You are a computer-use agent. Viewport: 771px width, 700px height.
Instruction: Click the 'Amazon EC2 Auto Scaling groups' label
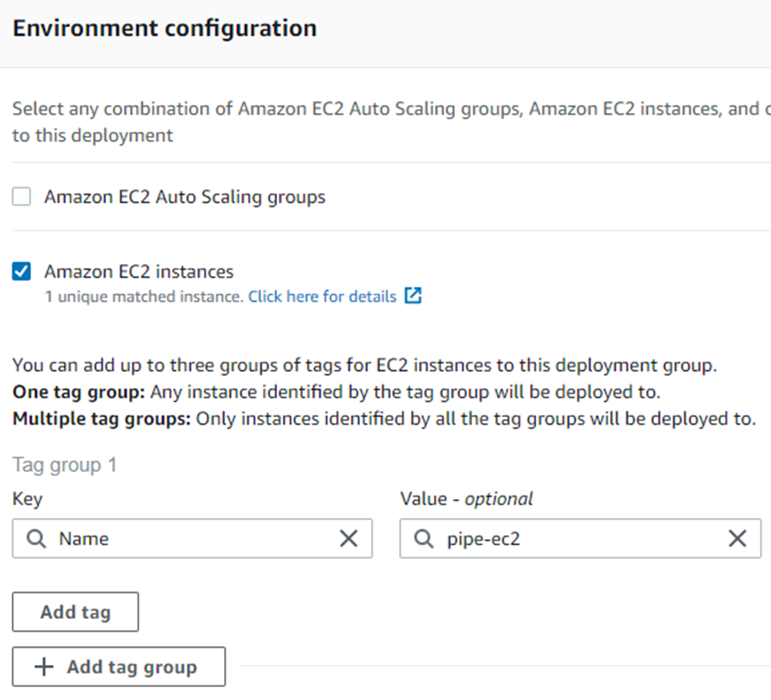click(185, 197)
